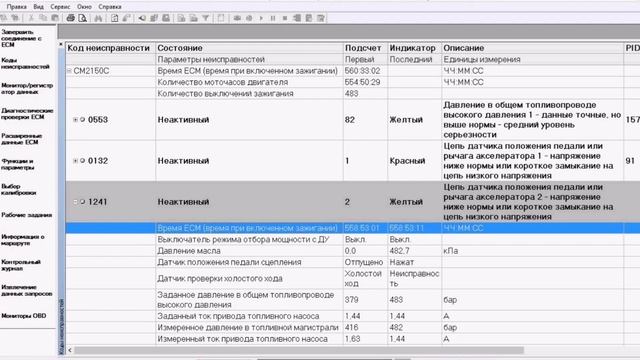Click the second-to-last toolbar icon

[x=309, y=18]
